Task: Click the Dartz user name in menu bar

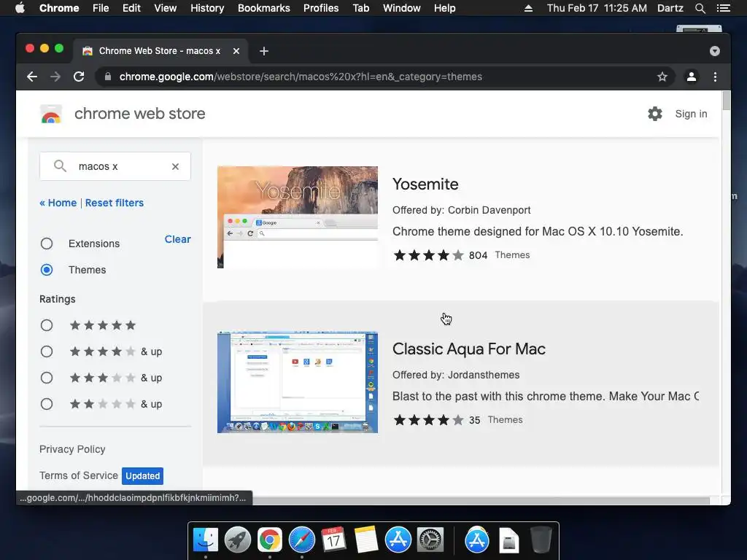Action: tap(670, 8)
